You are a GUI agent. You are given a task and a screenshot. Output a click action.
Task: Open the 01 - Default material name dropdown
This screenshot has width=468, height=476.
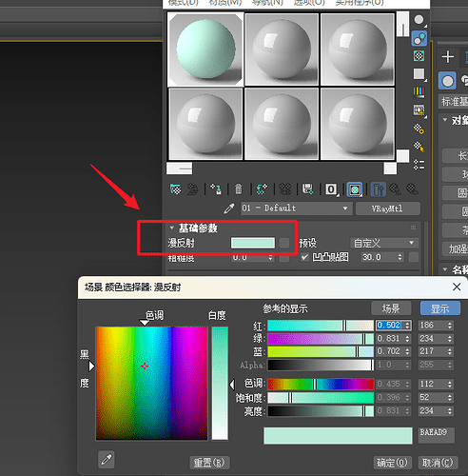coord(295,208)
